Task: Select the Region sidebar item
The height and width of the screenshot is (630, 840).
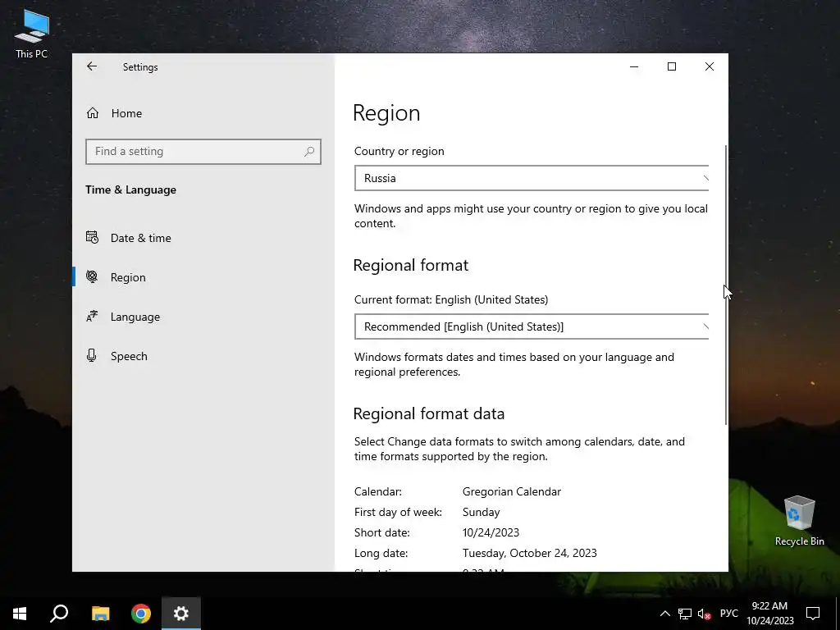Action: (203, 277)
